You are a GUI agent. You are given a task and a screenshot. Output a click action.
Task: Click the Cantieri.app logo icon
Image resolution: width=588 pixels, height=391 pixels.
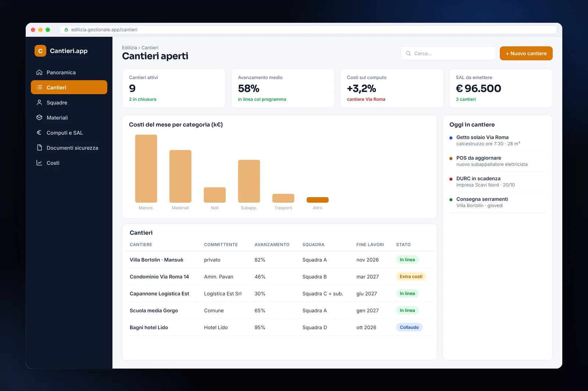point(40,51)
